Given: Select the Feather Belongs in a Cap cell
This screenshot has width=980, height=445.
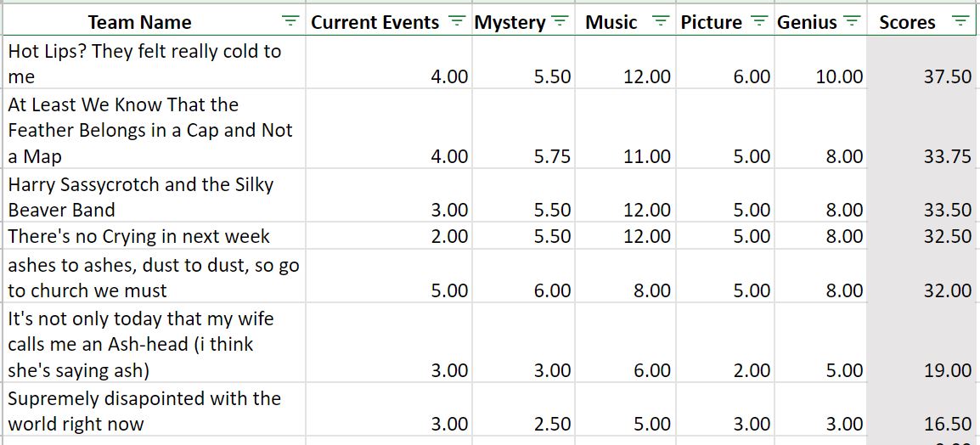Looking at the screenshot, I should [x=155, y=129].
